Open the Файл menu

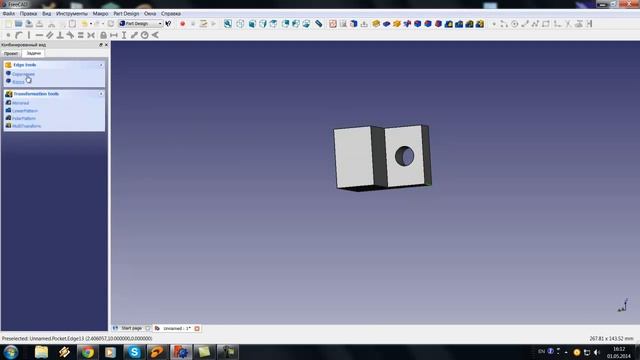9,13
